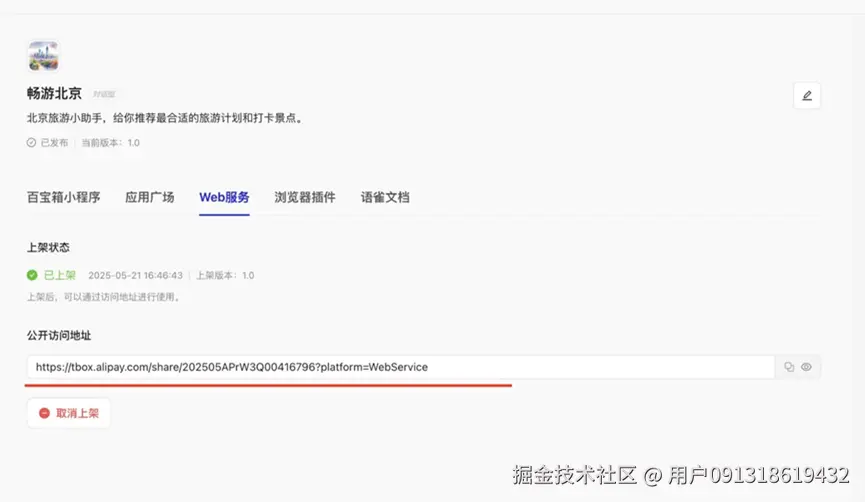
Task: Click the 公开访问地址 heading
Action: (59, 335)
